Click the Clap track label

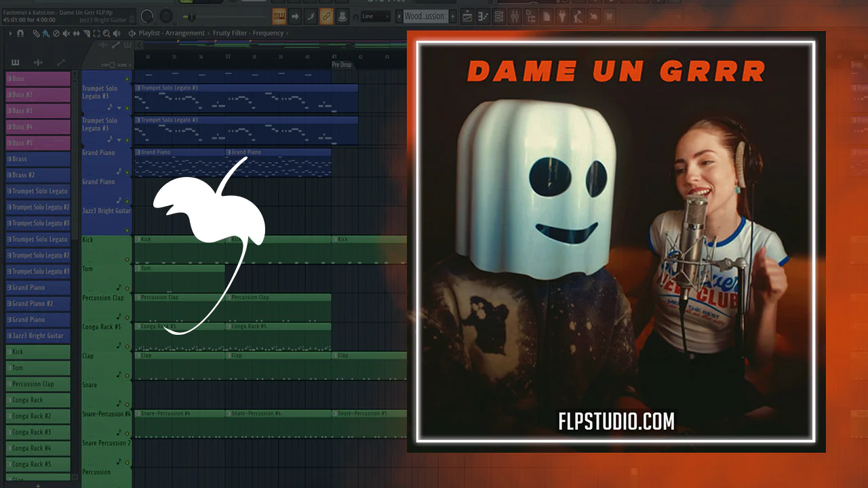(88, 356)
